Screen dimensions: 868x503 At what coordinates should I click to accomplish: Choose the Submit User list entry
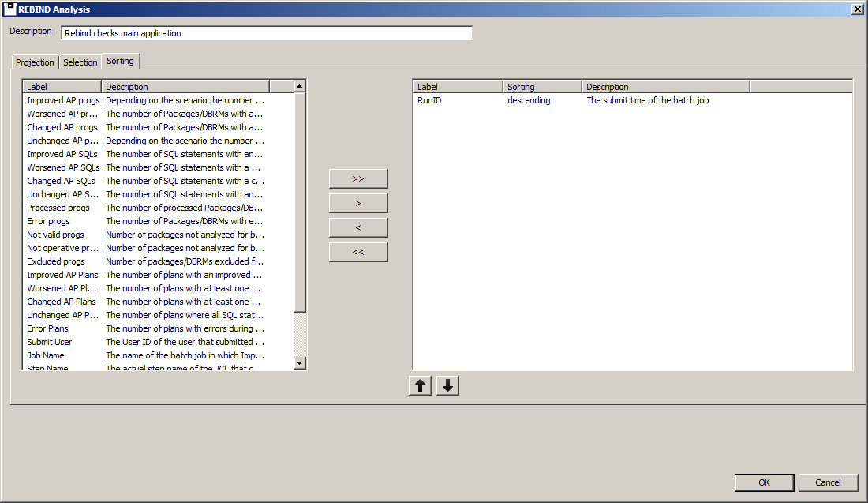(x=50, y=342)
